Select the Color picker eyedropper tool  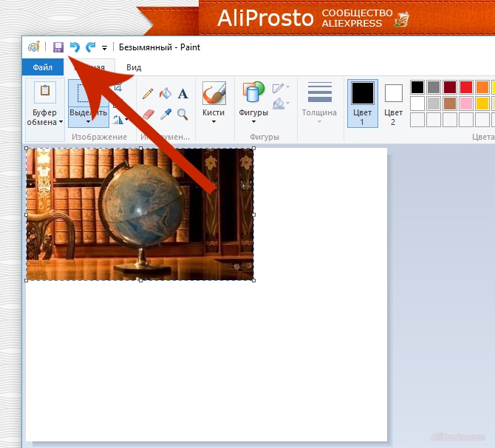(x=165, y=114)
